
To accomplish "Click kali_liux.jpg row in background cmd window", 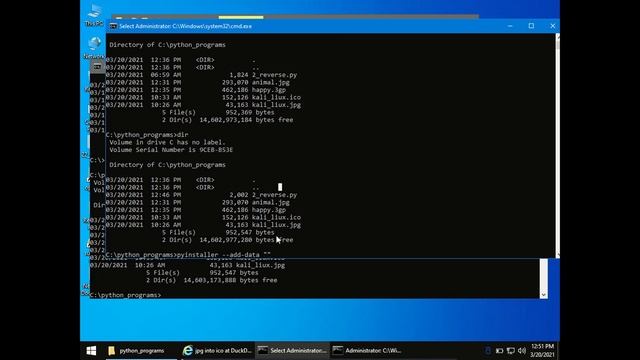I will click(x=187, y=265).
